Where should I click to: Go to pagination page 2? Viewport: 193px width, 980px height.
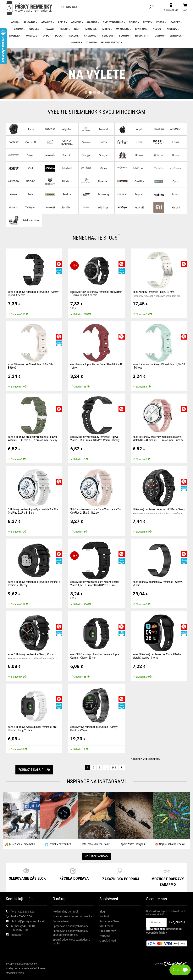(93, 767)
